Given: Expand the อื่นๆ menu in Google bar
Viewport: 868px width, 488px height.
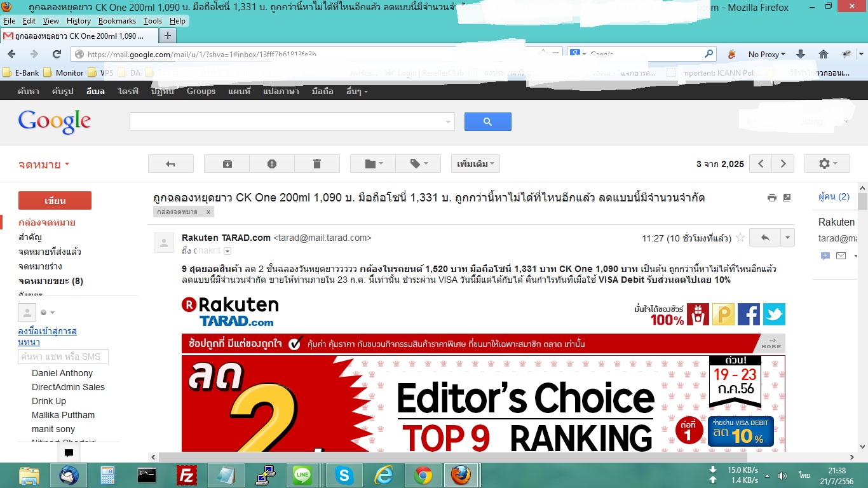Looking at the screenshot, I should [357, 91].
